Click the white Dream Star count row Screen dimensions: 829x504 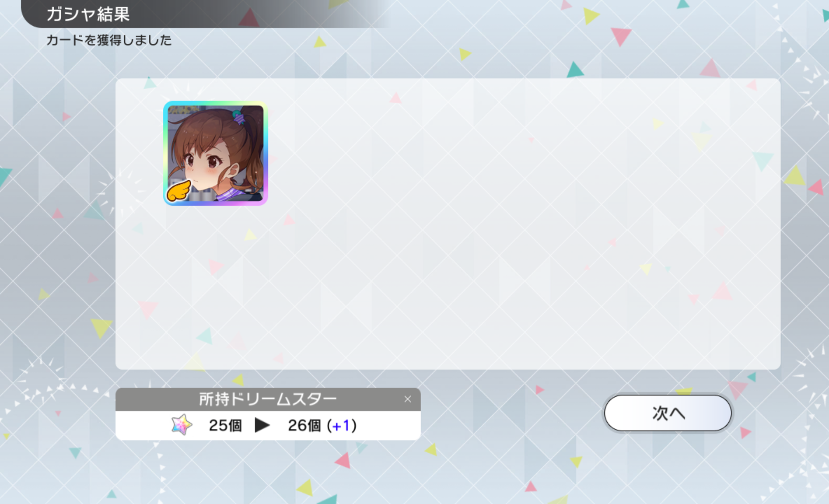point(268,425)
